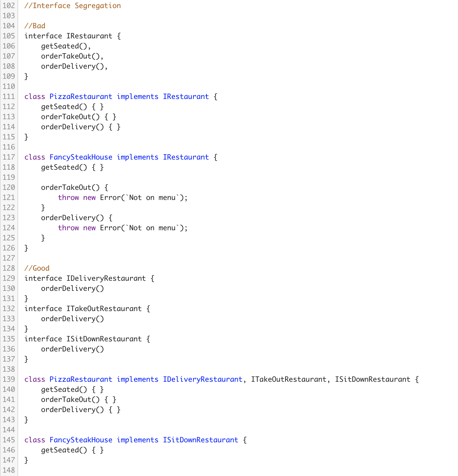458x476 pixels.
Task: Click 'IDeliveryRestaurant' in interface declaration line 129
Action: (106, 278)
